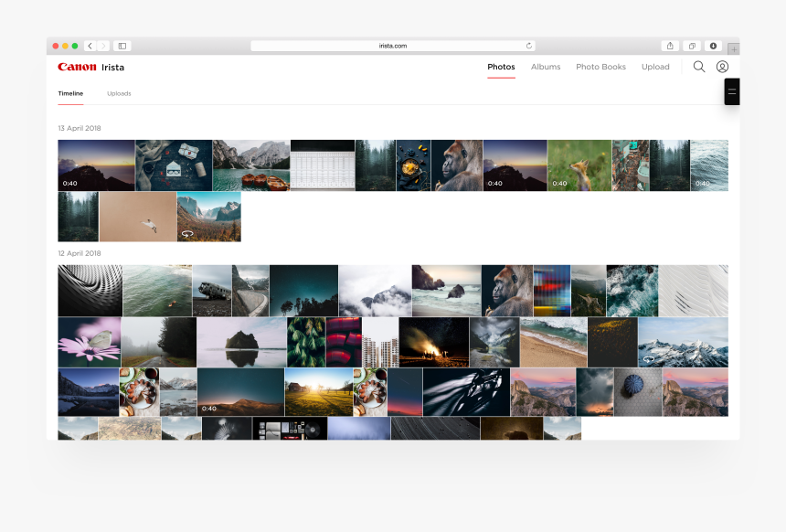This screenshot has height=532, width=786.
Task: Navigate to Photo Books
Action: click(x=600, y=67)
